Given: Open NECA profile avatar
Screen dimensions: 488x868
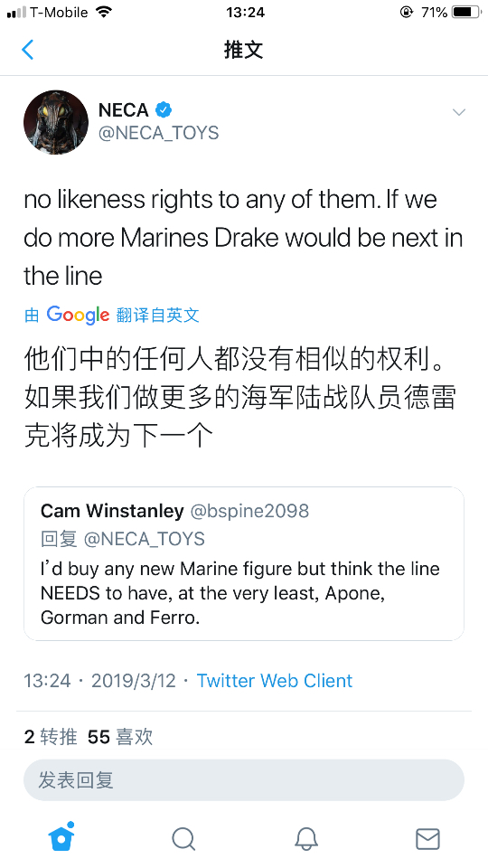Looking at the screenshot, I should coord(56,122).
